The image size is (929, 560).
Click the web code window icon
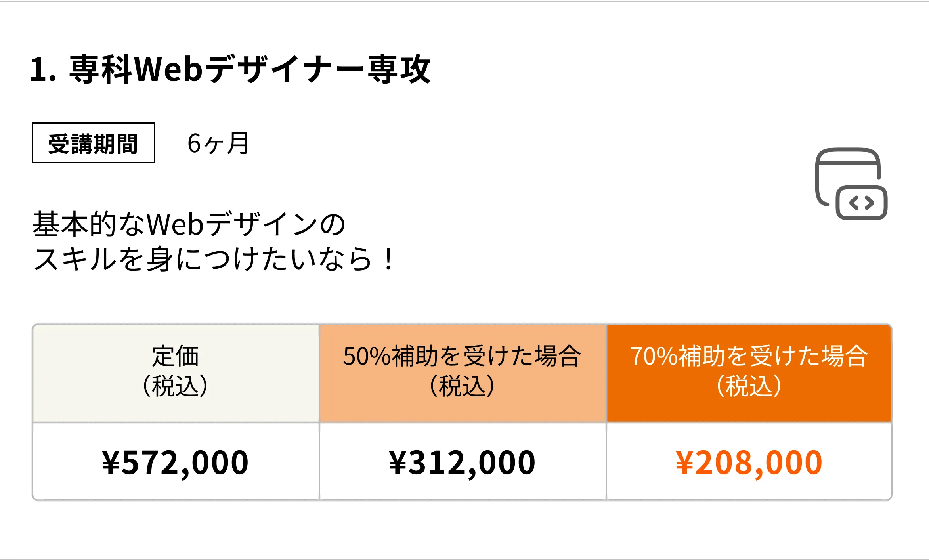pyautogui.click(x=851, y=183)
